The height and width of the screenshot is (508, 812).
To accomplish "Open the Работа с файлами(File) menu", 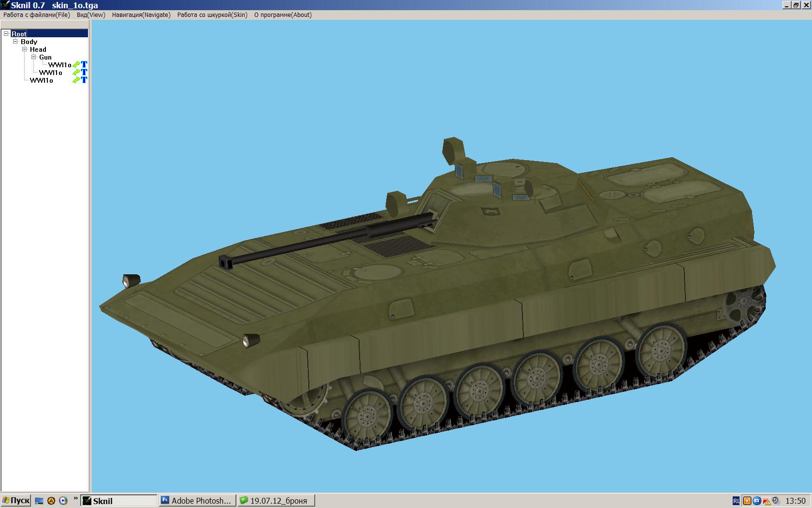I will [37, 15].
